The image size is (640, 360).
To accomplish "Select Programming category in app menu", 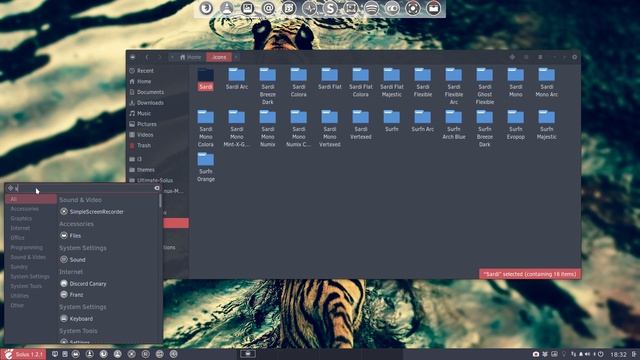I will [31, 247].
